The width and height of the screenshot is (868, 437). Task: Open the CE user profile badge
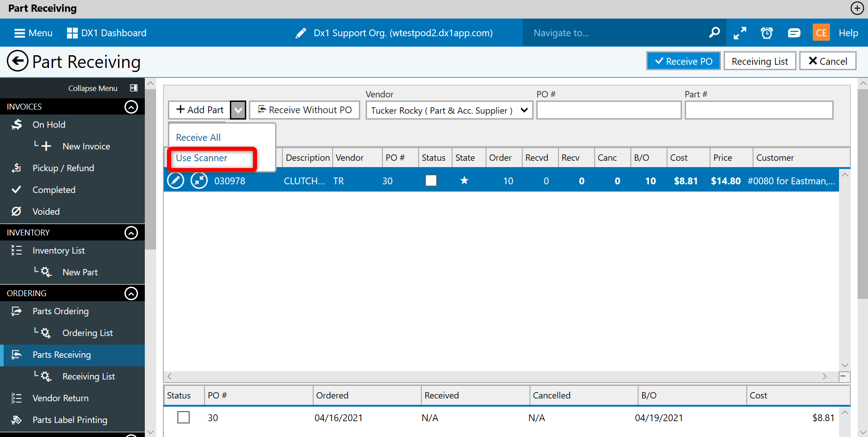tap(821, 33)
